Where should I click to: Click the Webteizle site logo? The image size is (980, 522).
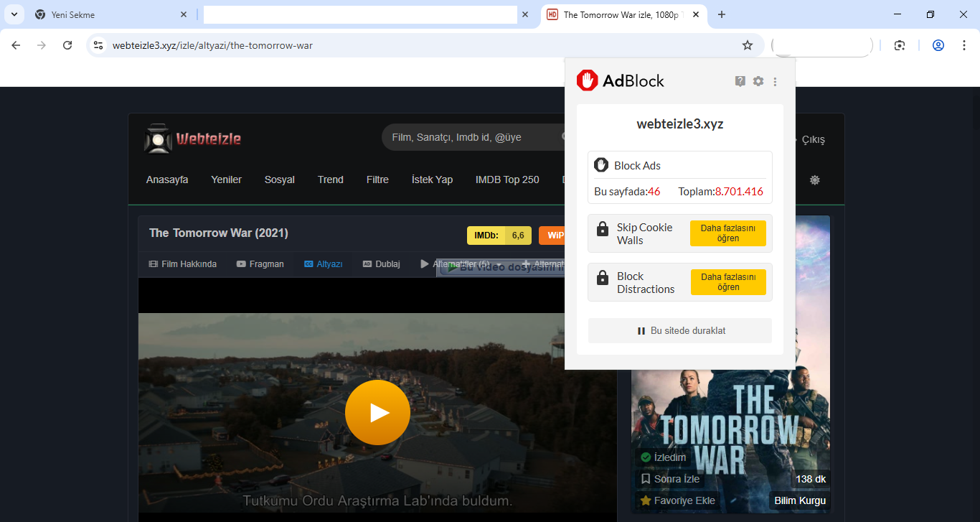click(193, 139)
